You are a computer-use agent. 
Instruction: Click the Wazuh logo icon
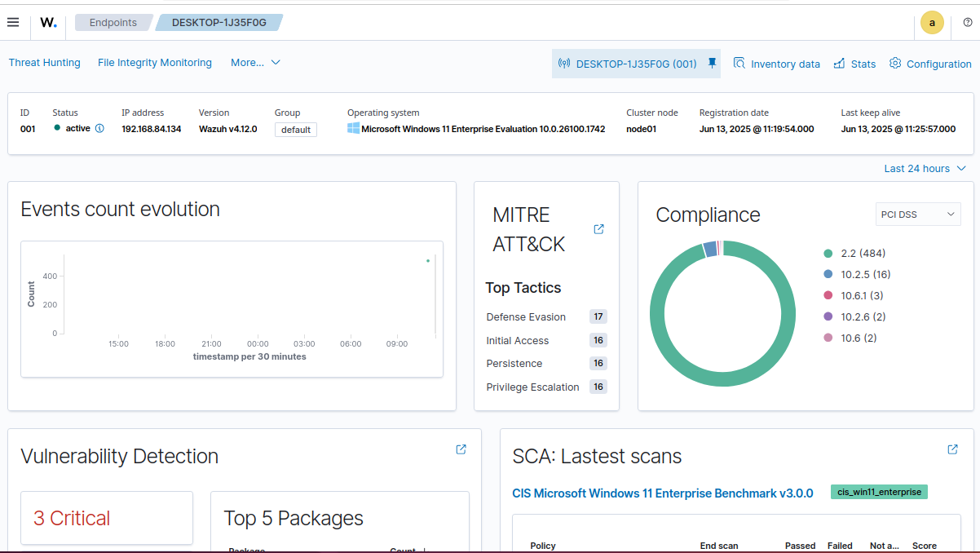click(x=49, y=23)
